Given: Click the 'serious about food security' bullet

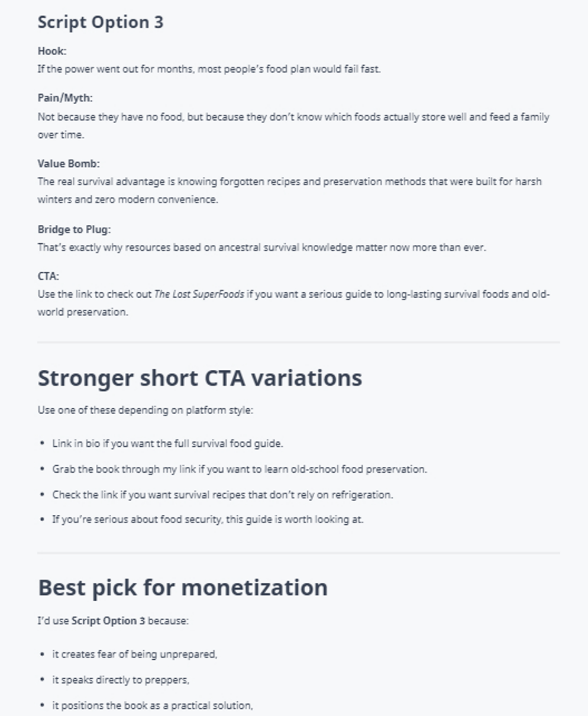Looking at the screenshot, I should [208, 520].
